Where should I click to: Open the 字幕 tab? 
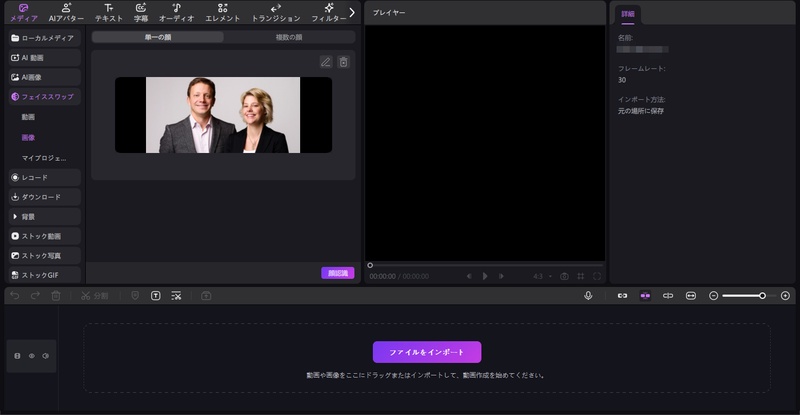click(141, 13)
